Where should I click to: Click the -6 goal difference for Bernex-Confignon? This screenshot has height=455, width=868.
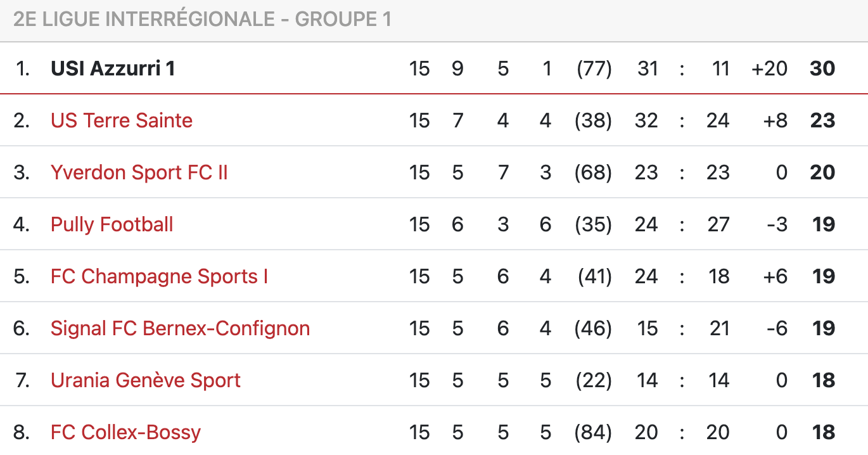pos(776,328)
